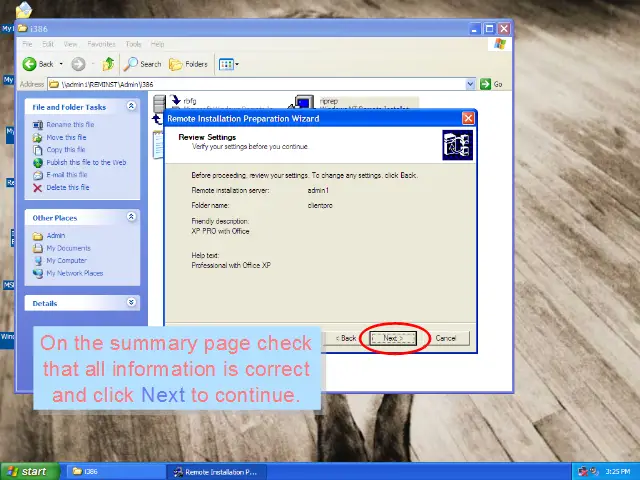Screen dimensions: 640x480
Task: Click 'XP PRO with Office' description text
Action: (220, 231)
